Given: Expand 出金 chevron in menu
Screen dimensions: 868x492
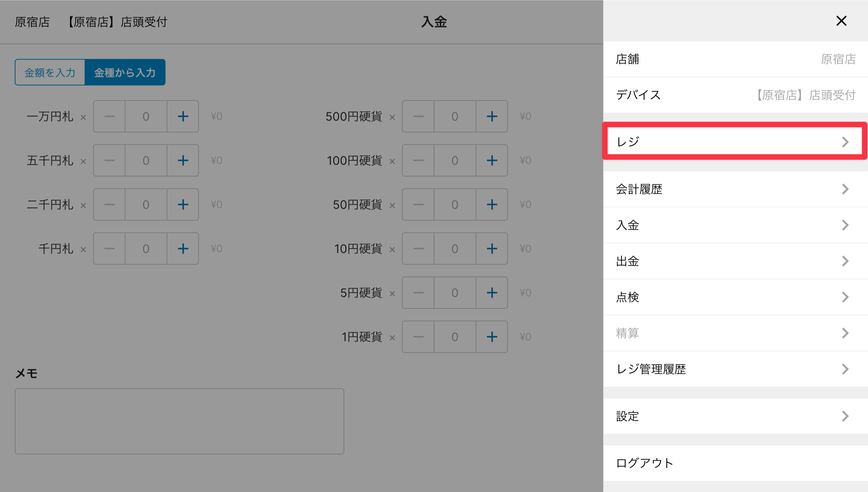Looking at the screenshot, I should click(845, 261).
